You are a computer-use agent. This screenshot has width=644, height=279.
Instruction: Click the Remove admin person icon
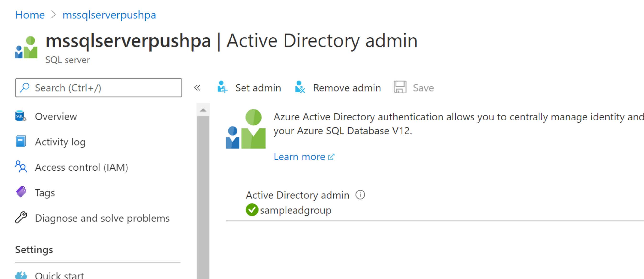300,88
